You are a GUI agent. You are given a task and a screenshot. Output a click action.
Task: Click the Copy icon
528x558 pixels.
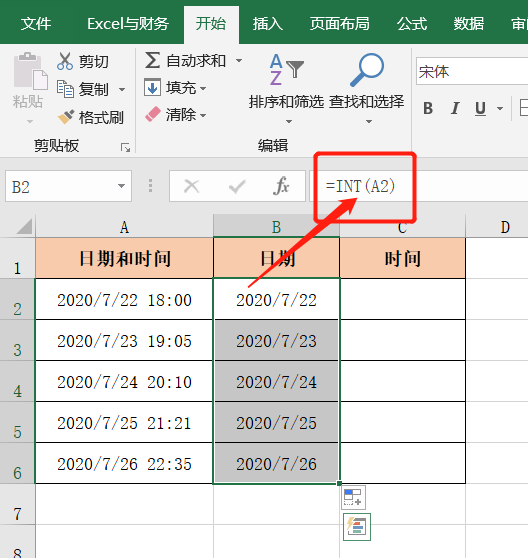point(65,89)
